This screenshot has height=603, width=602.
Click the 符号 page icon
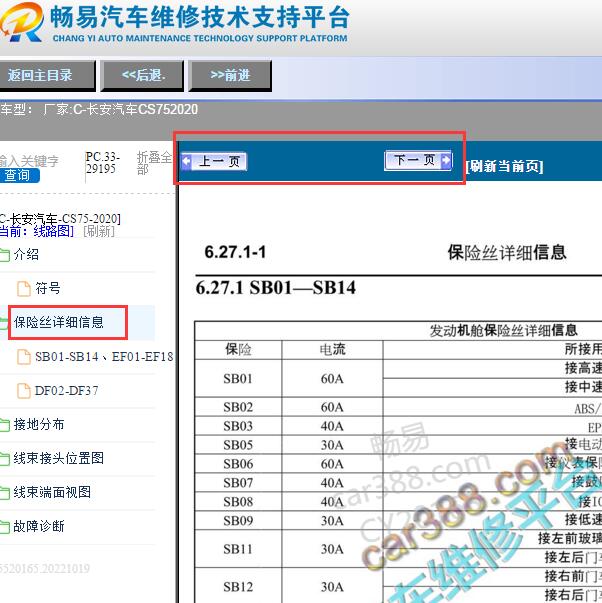(23, 288)
